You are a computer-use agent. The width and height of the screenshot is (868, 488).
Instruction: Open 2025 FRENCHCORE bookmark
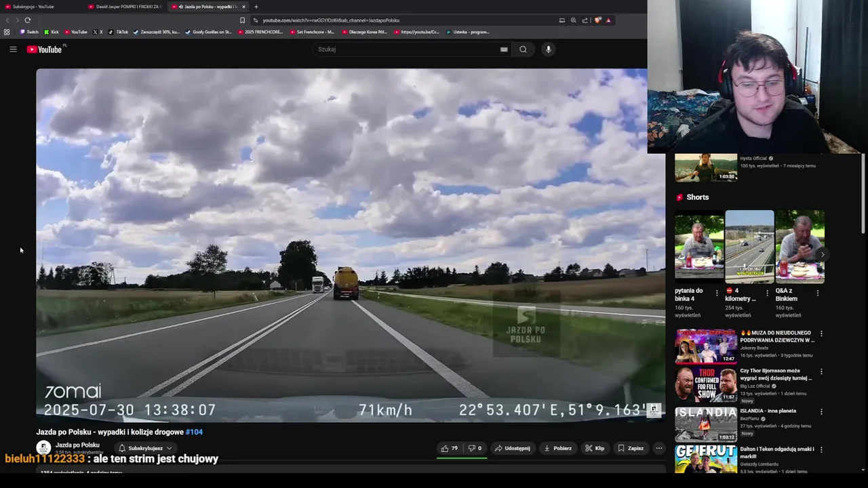coord(260,32)
